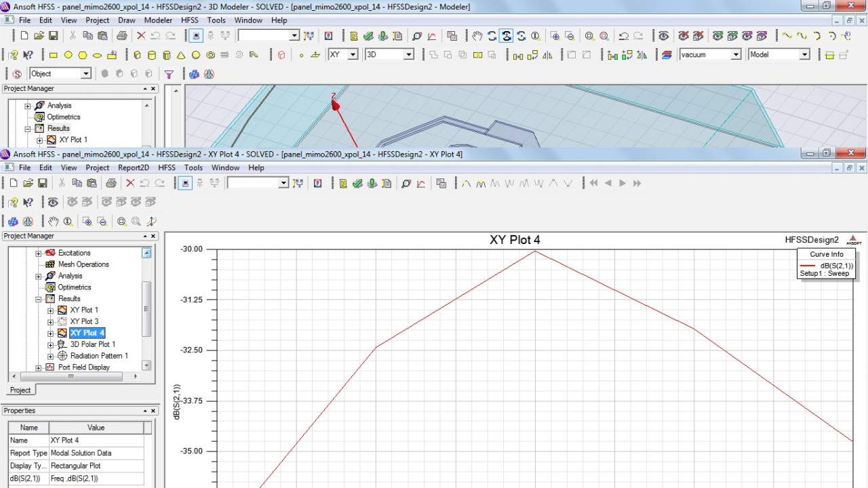The height and width of the screenshot is (488, 868).
Task: Toggle the show/hide objects eye icon in Modeler
Action: (x=664, y=36)
